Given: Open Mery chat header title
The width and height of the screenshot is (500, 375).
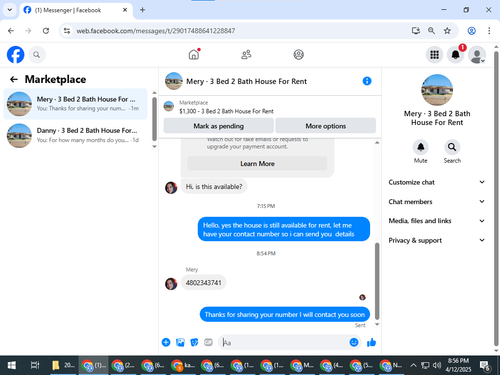Looking at the screenshot, I should click(246, 81).
